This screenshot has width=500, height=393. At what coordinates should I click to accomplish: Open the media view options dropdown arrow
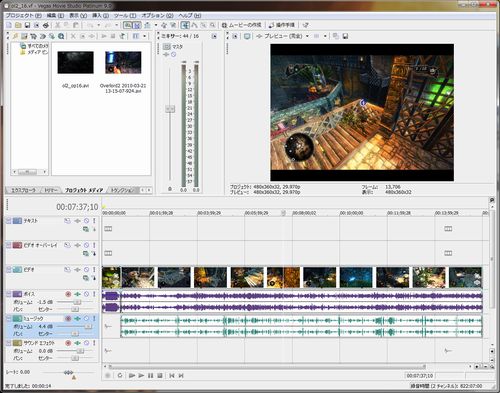coord(144,36)
